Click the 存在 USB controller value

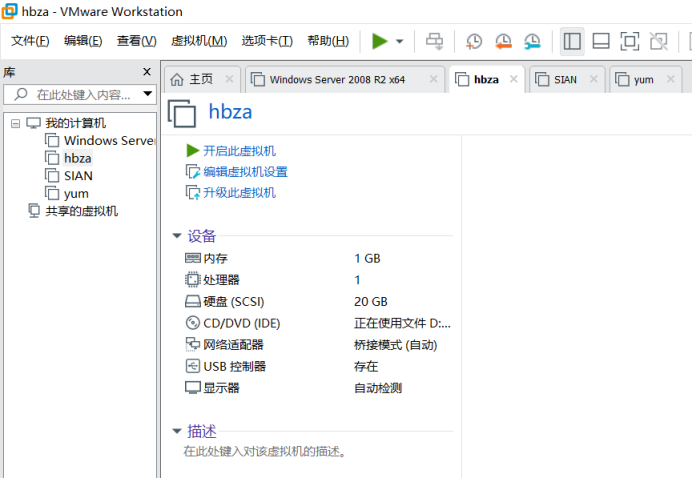pyautogui.click(x=366, y=366)
